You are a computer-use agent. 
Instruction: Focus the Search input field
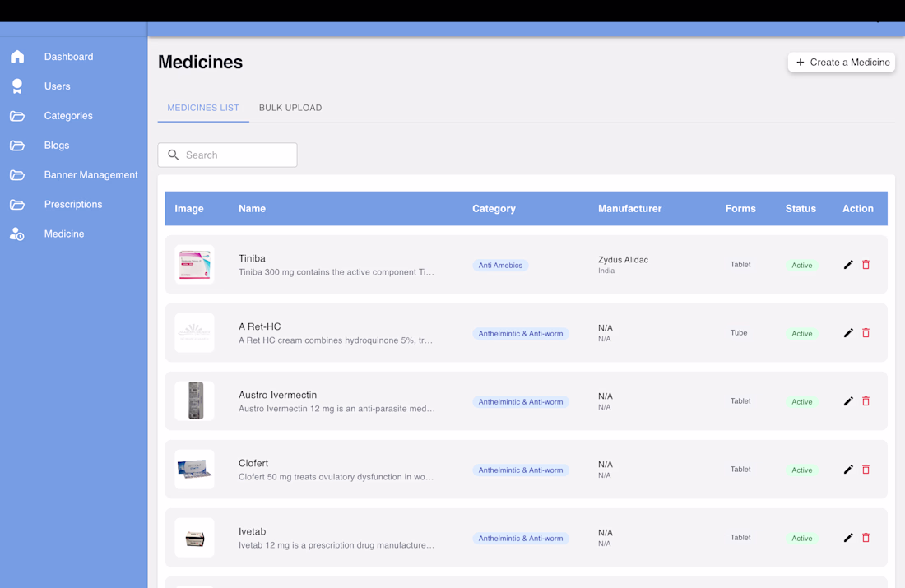[227, 155]
